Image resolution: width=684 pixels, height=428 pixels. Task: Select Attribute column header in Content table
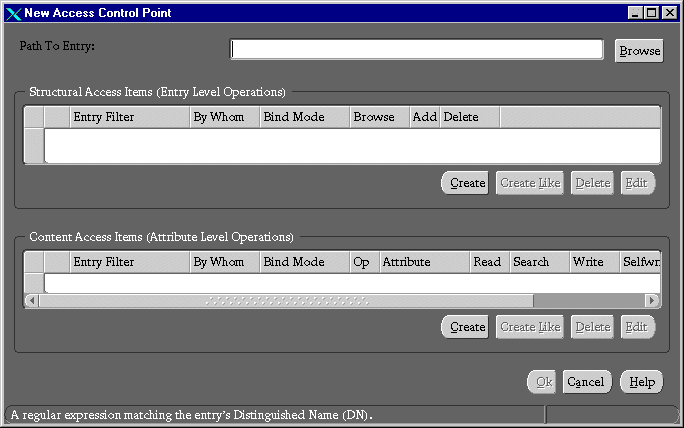click(x=423, y=262)
